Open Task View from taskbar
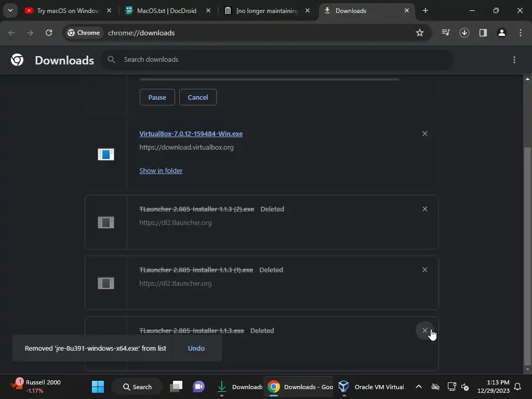The width and height of the screenshot is (532, 399). click(x=176, y=387)
